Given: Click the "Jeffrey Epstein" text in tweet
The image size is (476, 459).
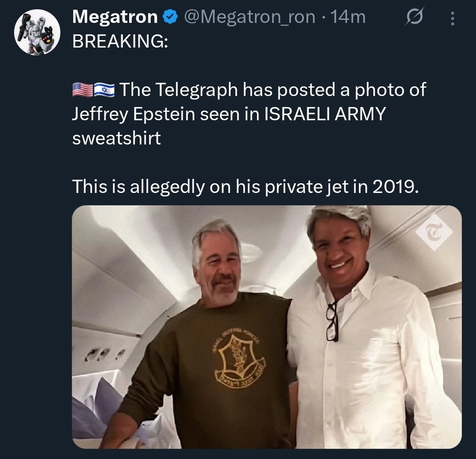Looking at the screenshot, I should tap(133, 114).
